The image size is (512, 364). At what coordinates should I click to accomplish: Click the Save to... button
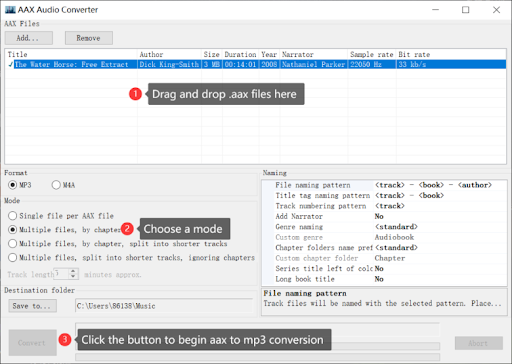tap(33, 306)
